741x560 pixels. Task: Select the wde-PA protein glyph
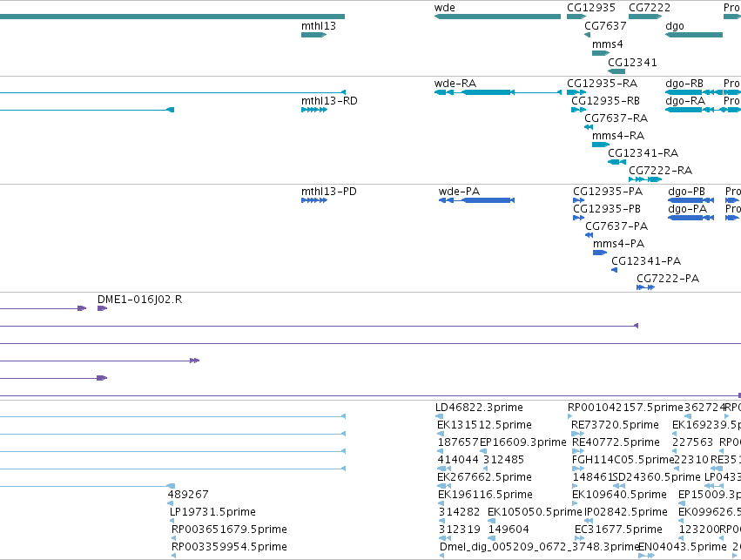476,200
